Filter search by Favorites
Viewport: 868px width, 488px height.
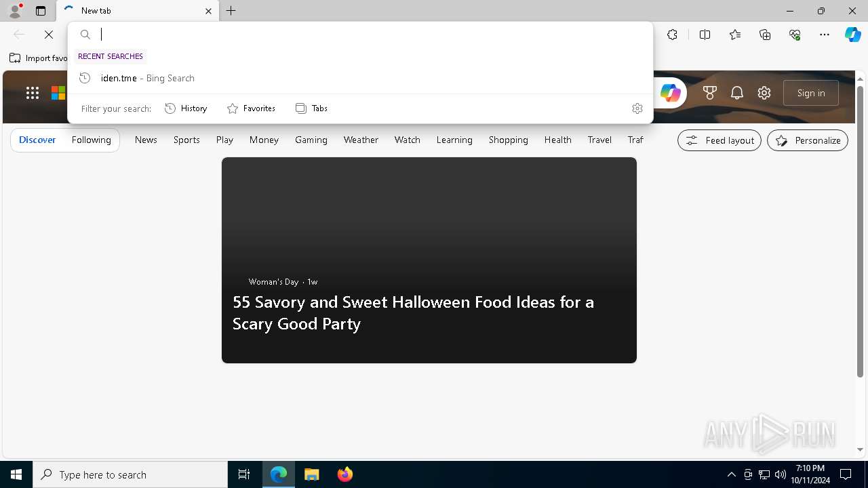[x=251, y=108]
